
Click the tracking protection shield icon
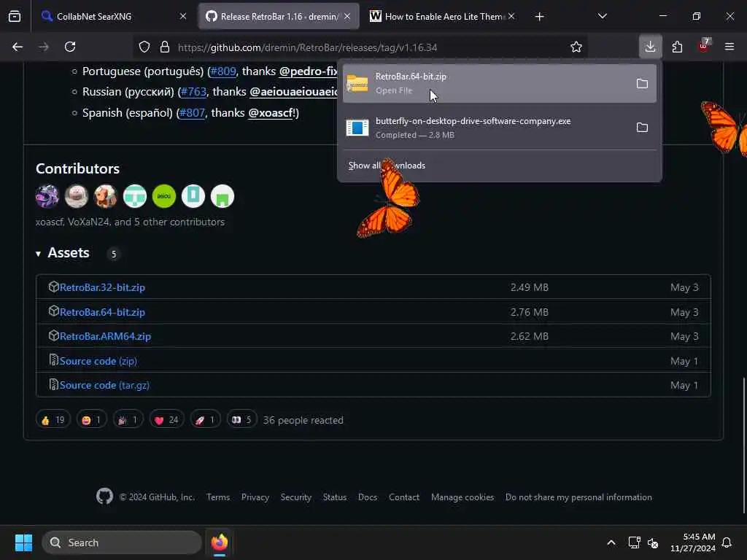click(144, 47)
